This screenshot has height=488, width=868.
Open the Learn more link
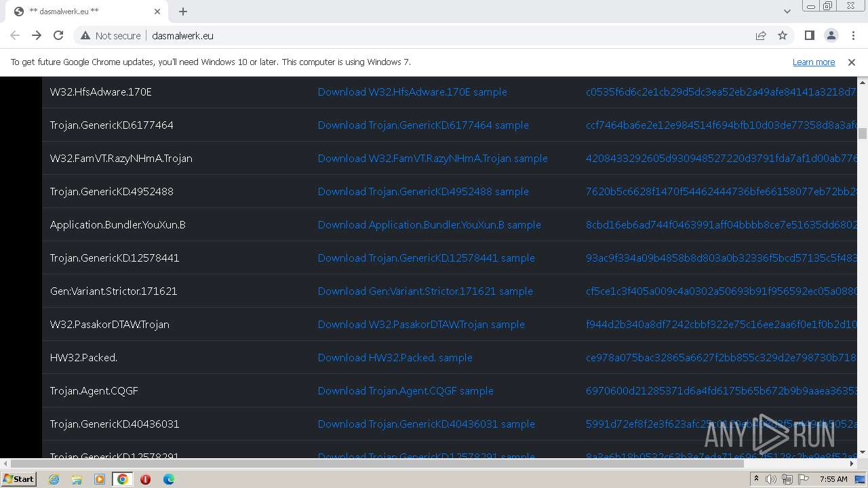[x=814, y=62]
